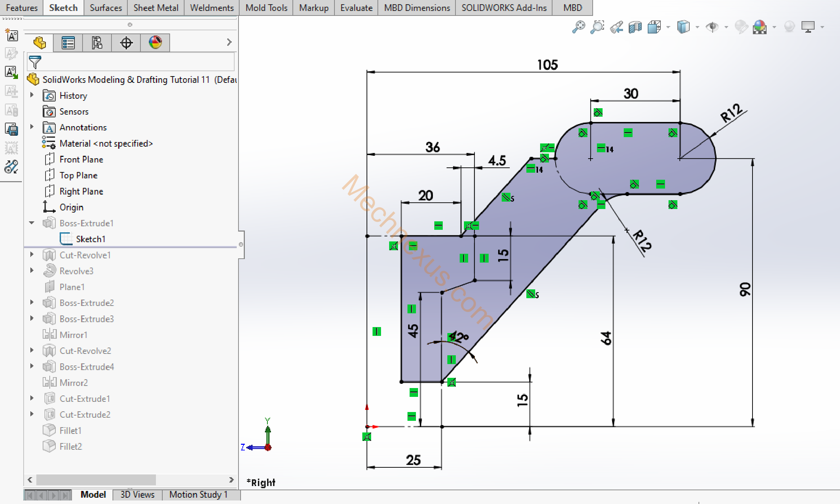Open the Motion Study 1 tab

198,494
